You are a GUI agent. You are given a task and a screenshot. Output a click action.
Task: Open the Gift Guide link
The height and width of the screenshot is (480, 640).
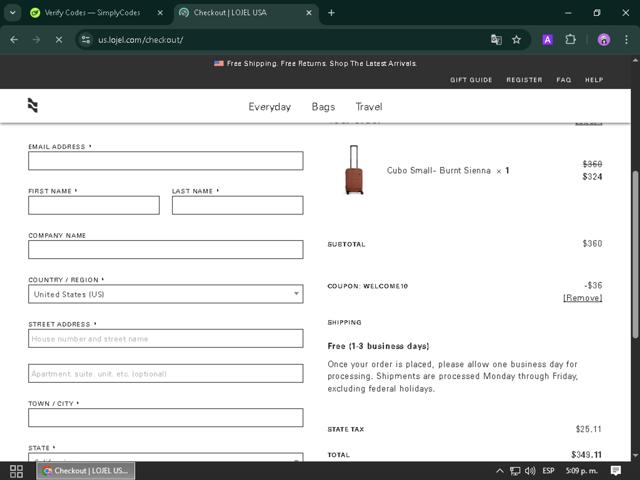pos(471,80)
